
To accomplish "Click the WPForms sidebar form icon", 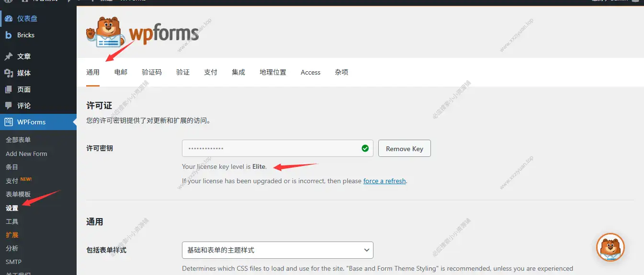I will (8, 122).
